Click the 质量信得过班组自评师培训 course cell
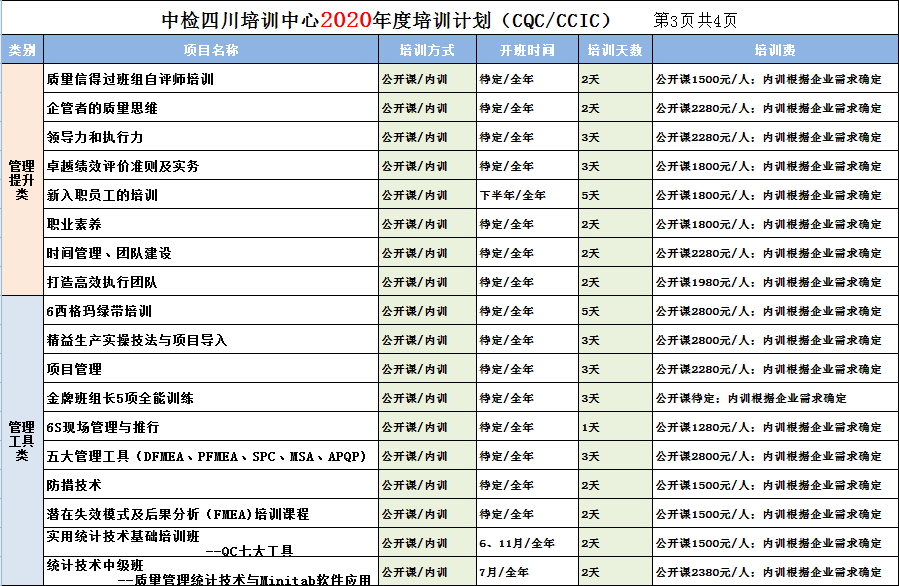 [130, 79]
